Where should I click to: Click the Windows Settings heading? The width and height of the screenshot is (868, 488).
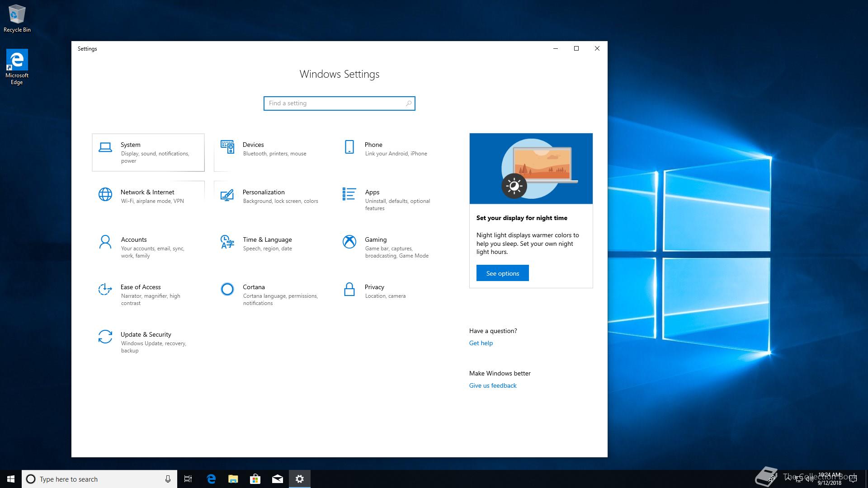click(340, 74)
